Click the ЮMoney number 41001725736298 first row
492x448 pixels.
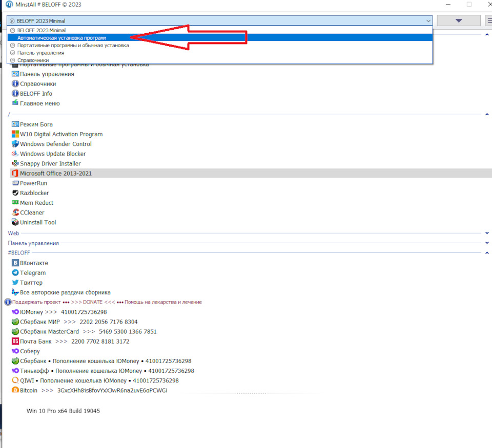84,312
